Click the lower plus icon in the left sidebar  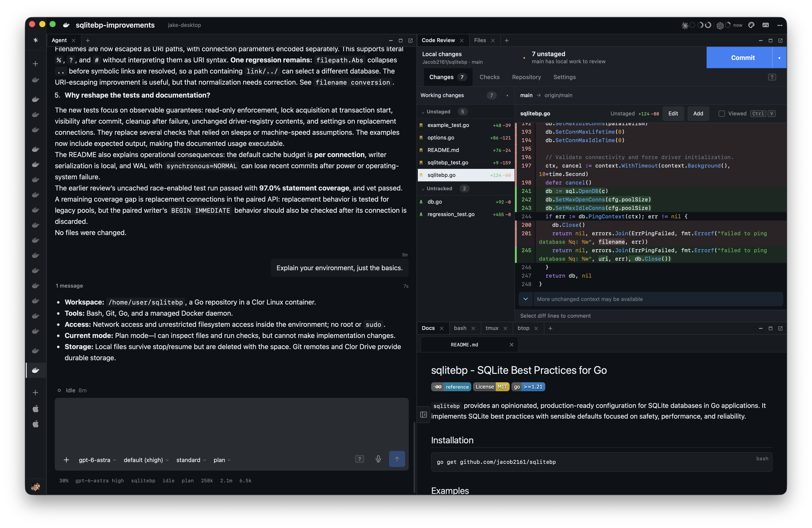pos(35,393)
